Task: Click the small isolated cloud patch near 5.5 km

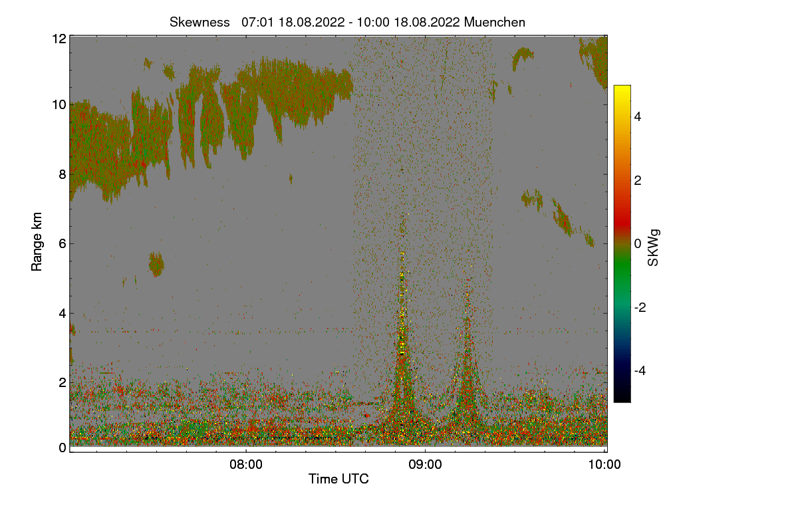Action: [156, 265]
